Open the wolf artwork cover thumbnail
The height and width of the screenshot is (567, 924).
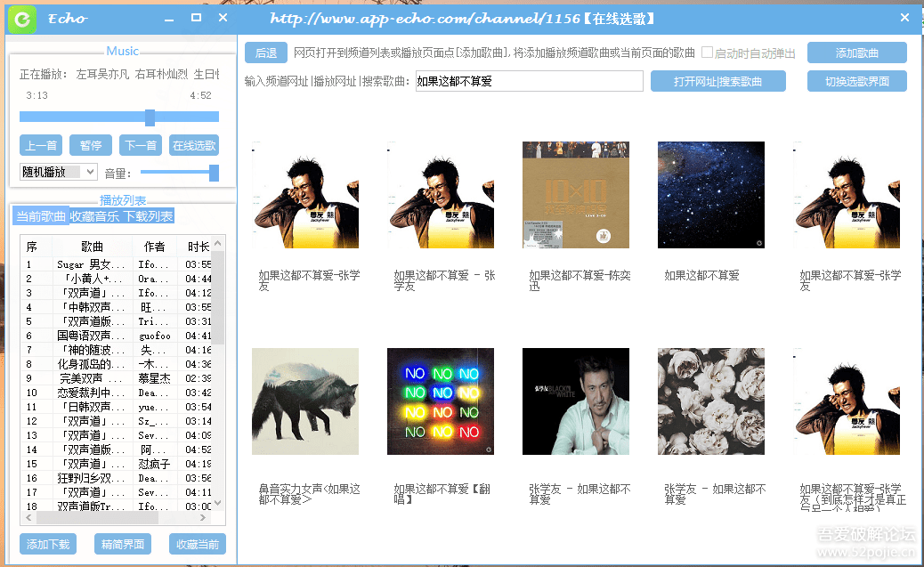click(305, 401)
